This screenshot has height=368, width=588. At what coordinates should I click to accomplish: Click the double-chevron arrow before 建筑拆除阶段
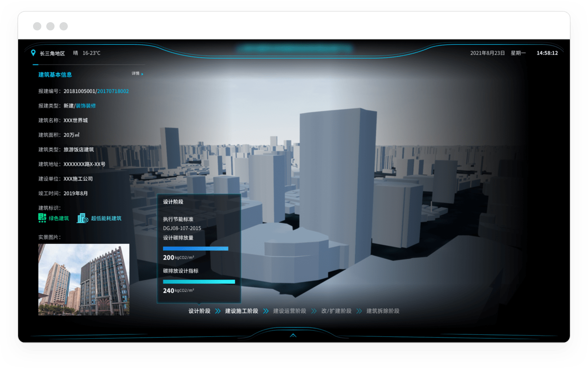pyautogui.click(x=359, y=311)
